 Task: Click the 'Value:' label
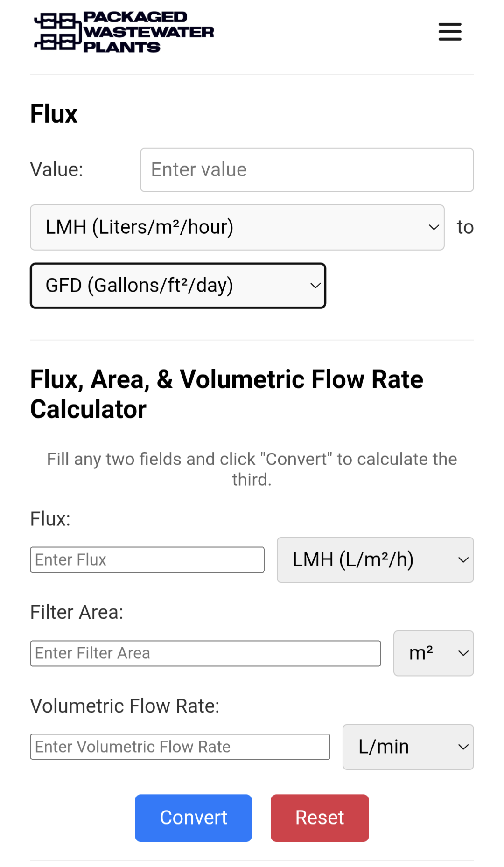click(56, 170)
